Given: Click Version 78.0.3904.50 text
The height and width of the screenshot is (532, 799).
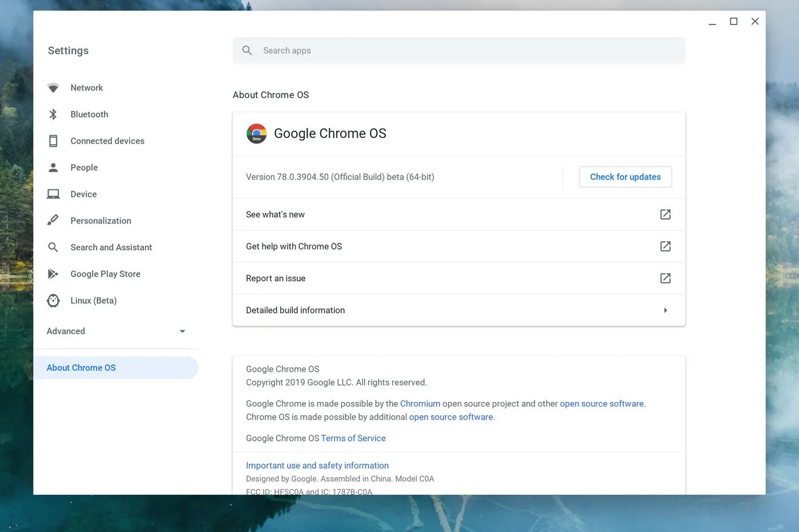Looking at the screenshot, I should (340, 177).
